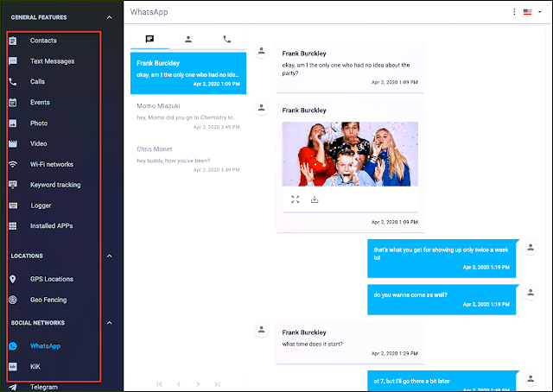Click message 'that's what you get for showing up'
Screen dimensions: 553x392
pos(442,258)
